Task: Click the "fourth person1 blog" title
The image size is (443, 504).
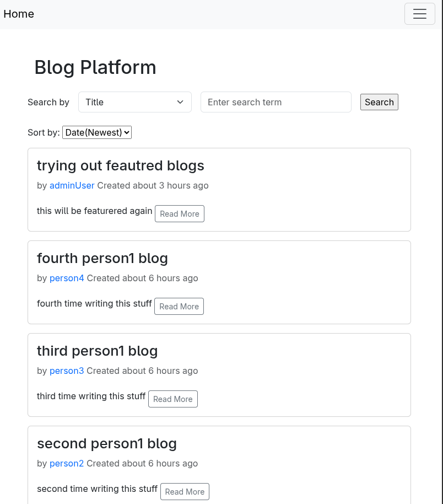Action: 102,258
